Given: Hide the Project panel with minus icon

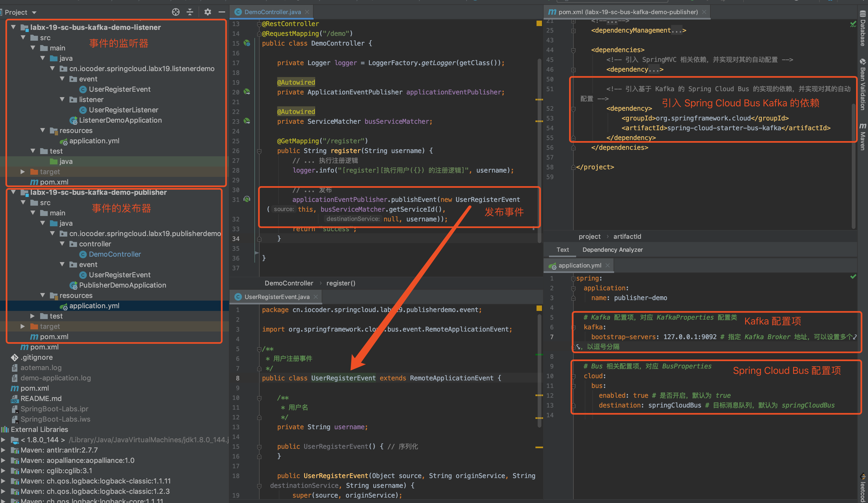Looking at the screenshot, I should [222, 12].
